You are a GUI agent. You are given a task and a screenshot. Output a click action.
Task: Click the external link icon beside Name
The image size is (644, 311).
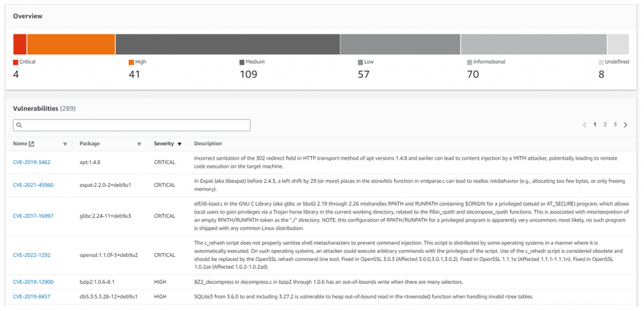click(x=32, y=144)
